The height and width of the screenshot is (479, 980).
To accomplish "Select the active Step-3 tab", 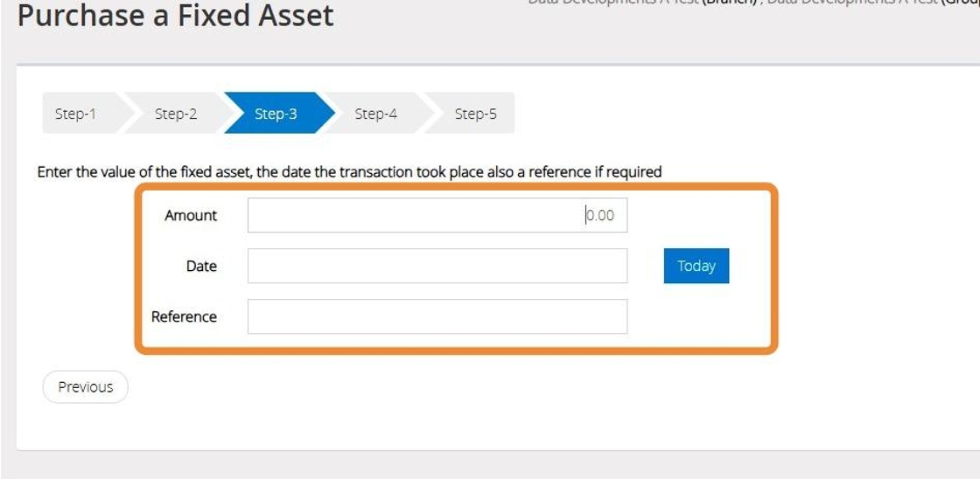I will click(276, 114).
